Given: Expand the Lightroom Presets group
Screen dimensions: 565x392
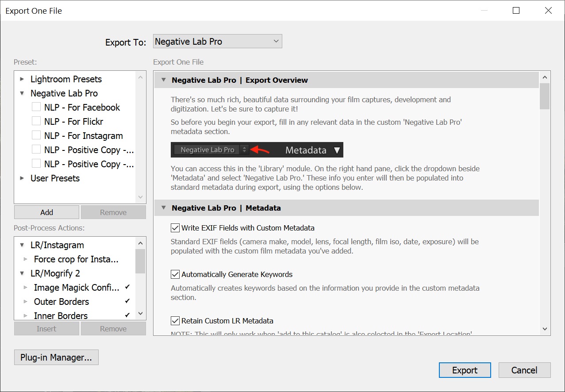Looking at the screenshot, I should (x=22, y=79).
